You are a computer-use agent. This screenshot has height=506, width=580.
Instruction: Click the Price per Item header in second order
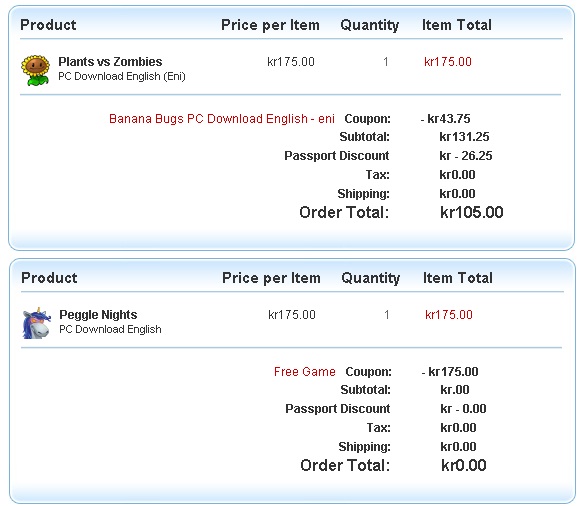pyautogui.click(x=271, y=278)
